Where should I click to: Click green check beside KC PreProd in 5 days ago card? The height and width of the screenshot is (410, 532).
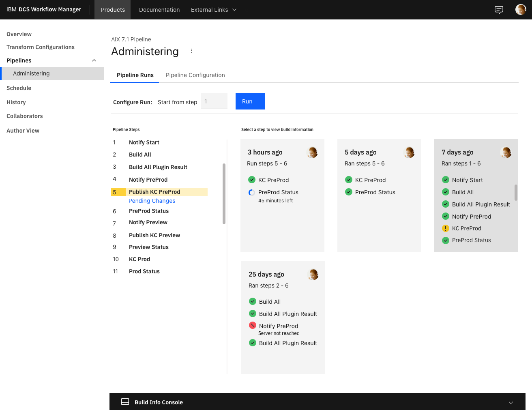[349, 180]
